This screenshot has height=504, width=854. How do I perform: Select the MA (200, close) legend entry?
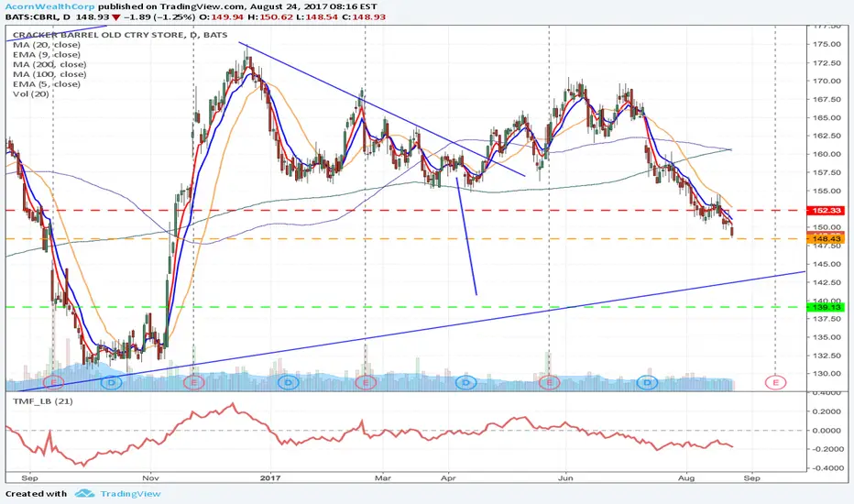[x=49, y=64]
